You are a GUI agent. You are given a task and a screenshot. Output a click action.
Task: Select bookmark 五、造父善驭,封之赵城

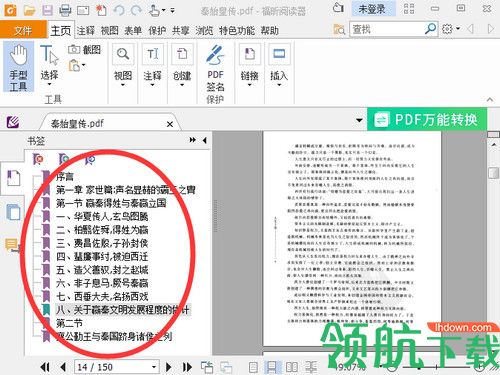[x=102, y=270]
